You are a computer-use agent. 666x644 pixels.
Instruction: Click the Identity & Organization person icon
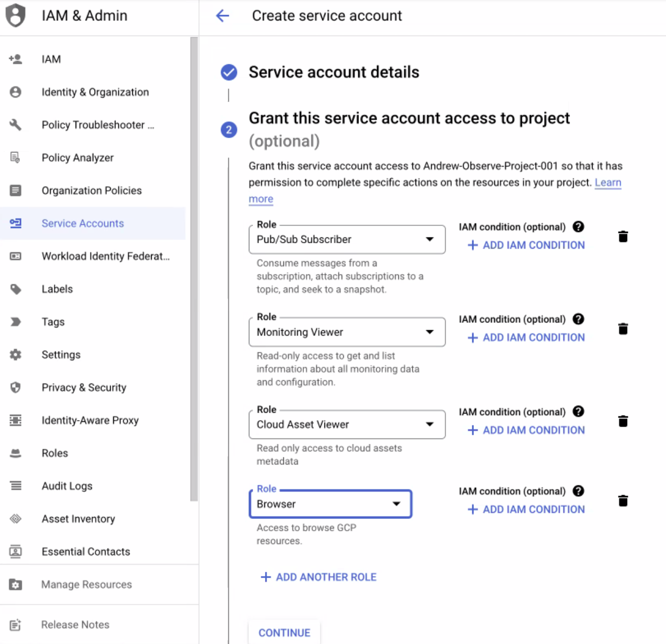[16, 92]
